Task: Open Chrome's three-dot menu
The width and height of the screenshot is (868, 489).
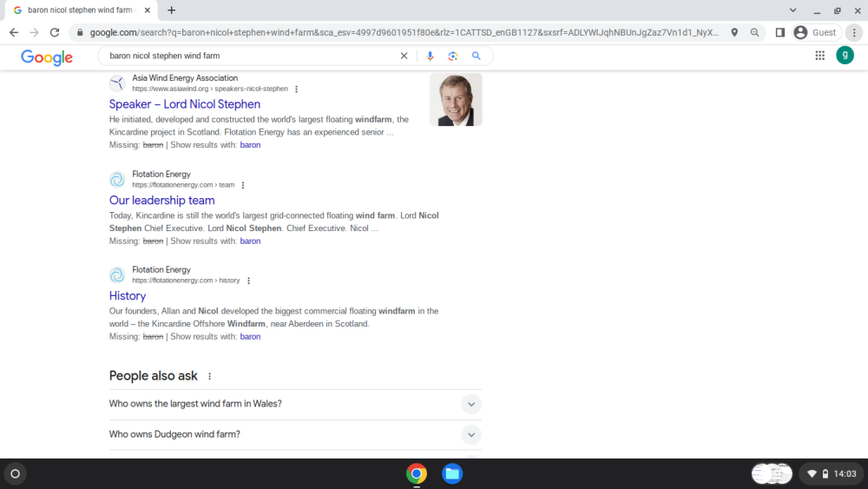Action: [854, 33]
